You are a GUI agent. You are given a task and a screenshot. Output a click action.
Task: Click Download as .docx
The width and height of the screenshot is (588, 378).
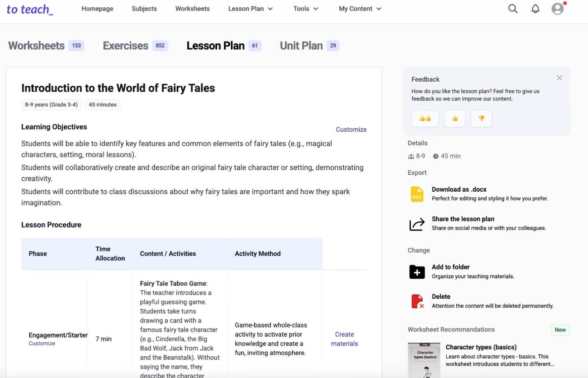(459, 189)
